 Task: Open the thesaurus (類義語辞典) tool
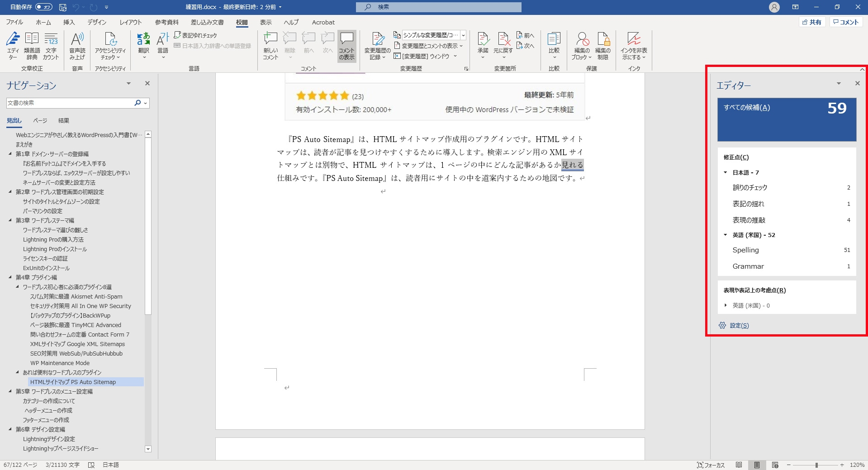click(x=32, y=46)
